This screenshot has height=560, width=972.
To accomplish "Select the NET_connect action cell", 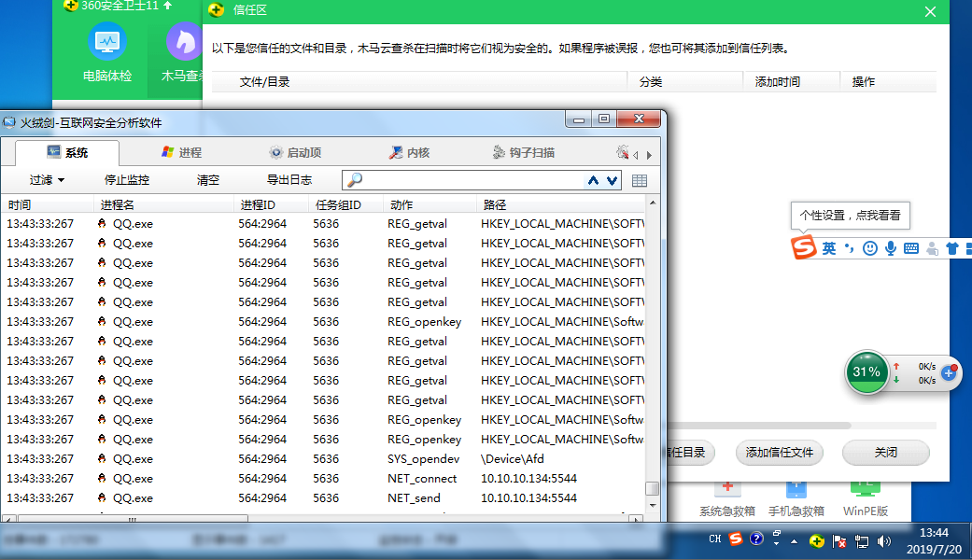I will (x=421, y=479).
